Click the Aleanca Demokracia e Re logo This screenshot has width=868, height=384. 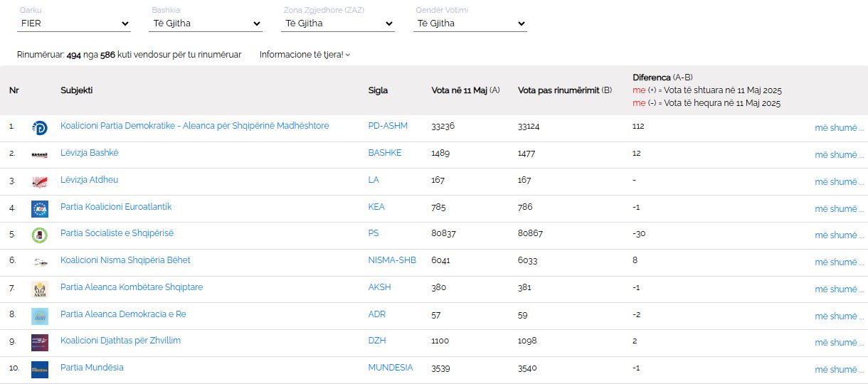pyautogui.click(x=40, y=316)
